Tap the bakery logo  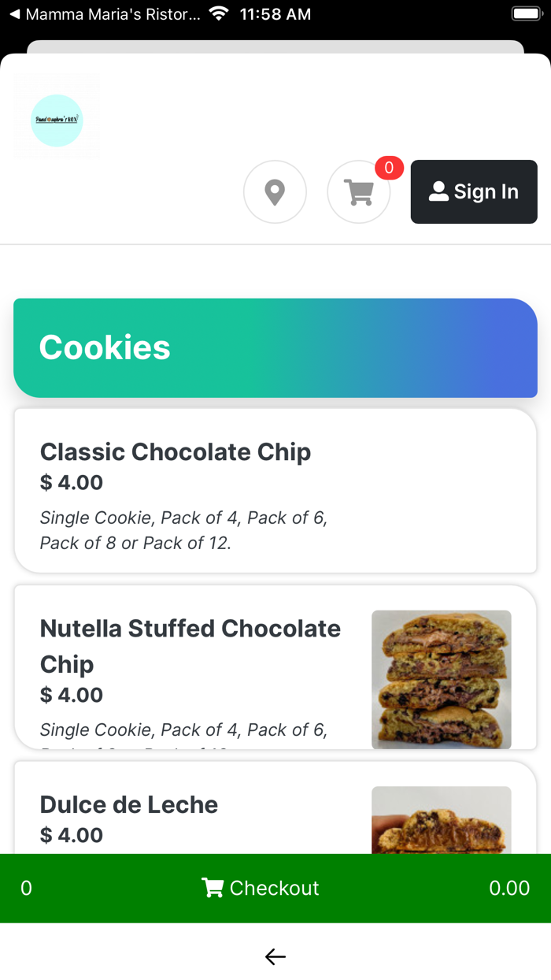(x=57, y=120)
